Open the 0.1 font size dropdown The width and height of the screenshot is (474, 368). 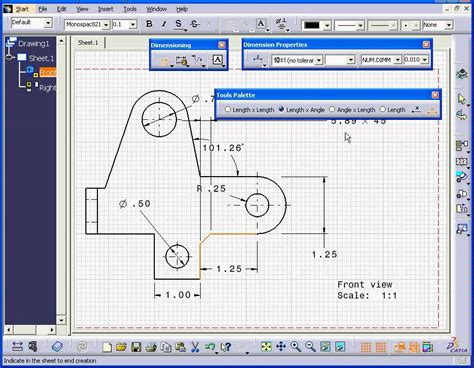(133, 25)
